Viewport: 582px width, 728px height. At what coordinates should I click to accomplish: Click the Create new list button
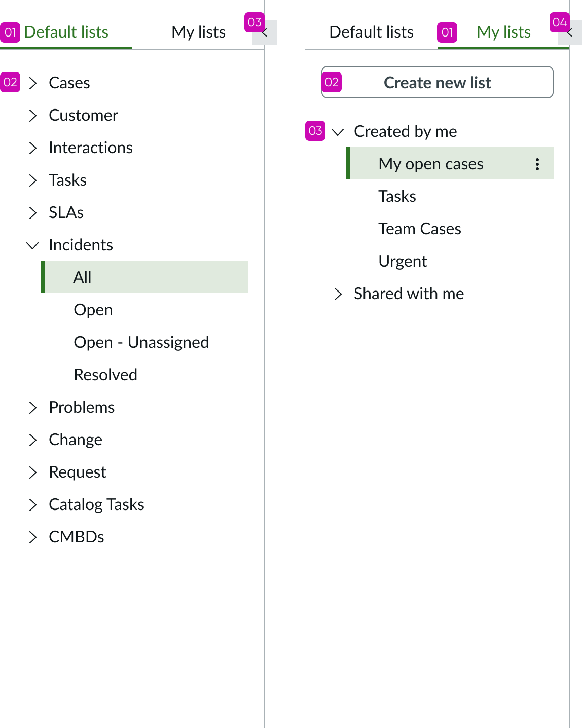tap(438, 82)
